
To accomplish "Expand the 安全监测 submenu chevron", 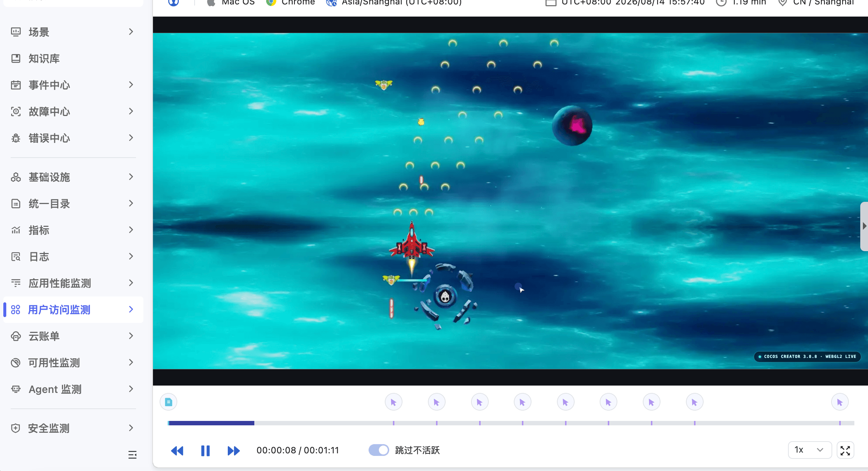I will click(131, 428).
